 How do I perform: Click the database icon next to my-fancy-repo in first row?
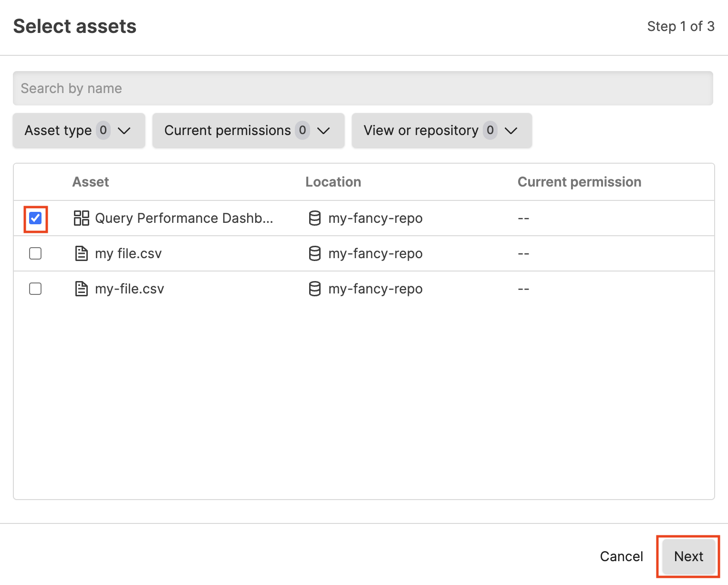(x=315, y=218)
